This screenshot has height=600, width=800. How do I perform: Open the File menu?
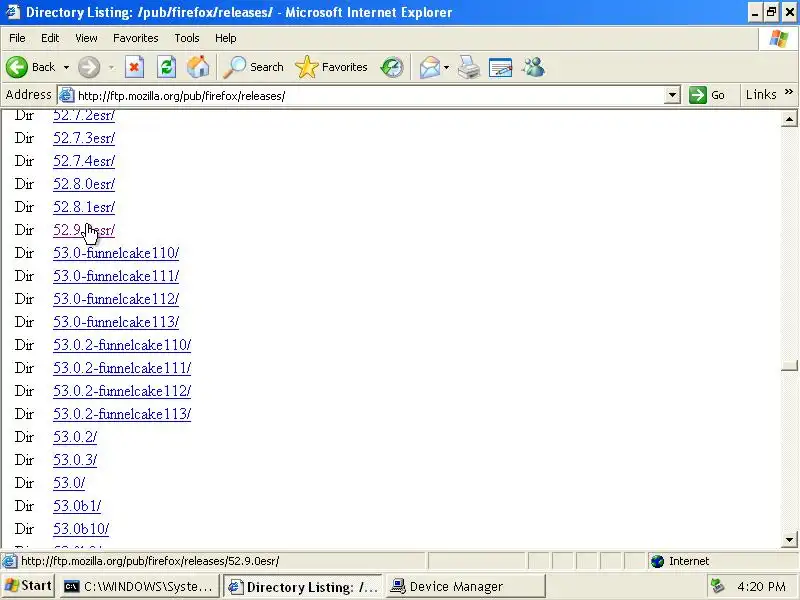coord(17,38)
